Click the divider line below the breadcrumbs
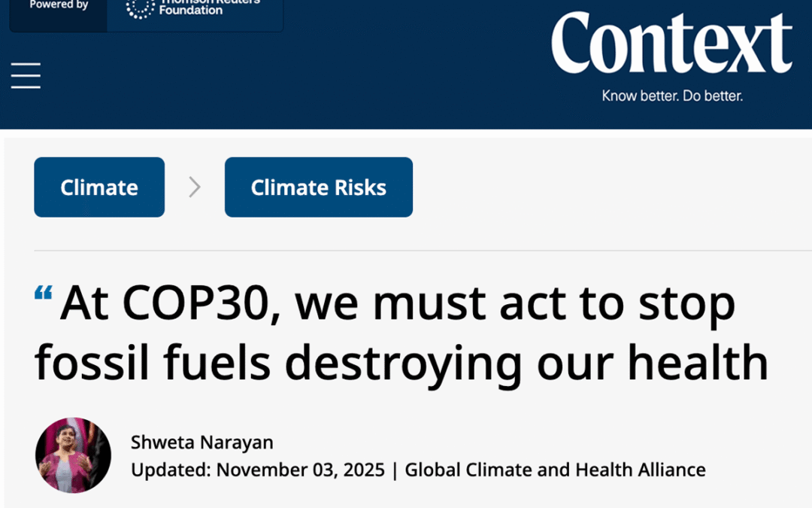 pos(406,248)
